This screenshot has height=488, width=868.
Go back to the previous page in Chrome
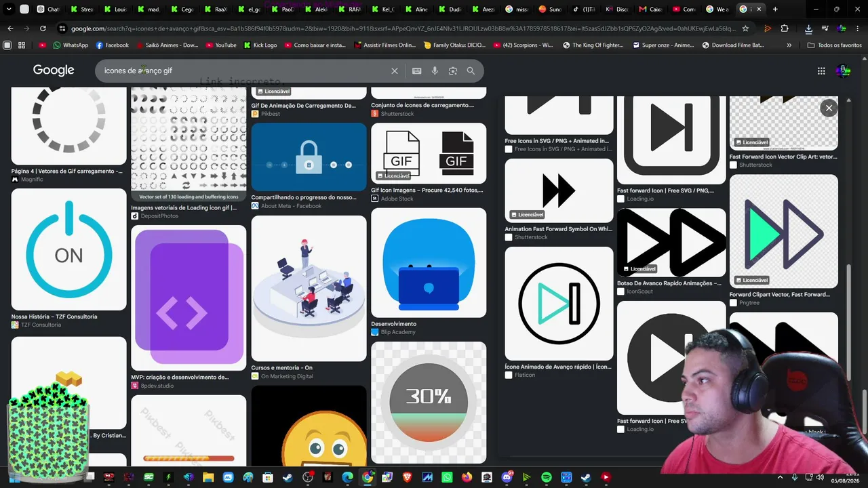pyautogui.click(x=10, y=28)
